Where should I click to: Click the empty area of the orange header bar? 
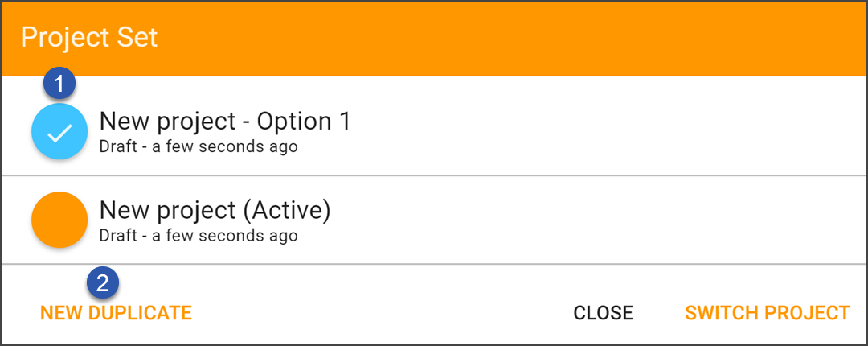click(498, 38)
